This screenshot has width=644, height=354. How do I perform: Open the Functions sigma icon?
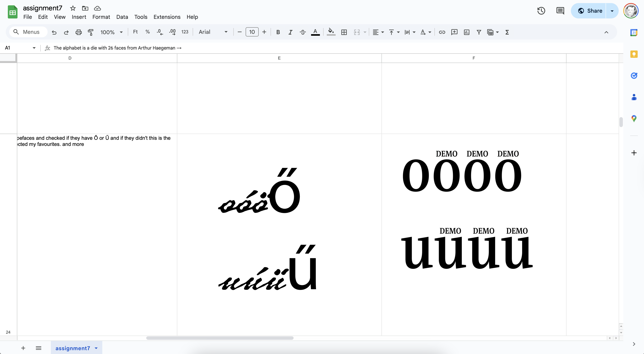click(x=507, y=32)
